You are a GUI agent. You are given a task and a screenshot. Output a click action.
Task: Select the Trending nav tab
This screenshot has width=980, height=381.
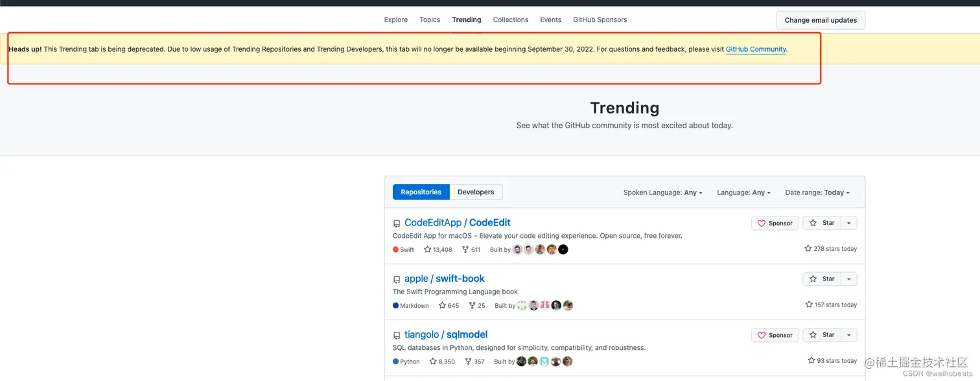coord(467,19)
